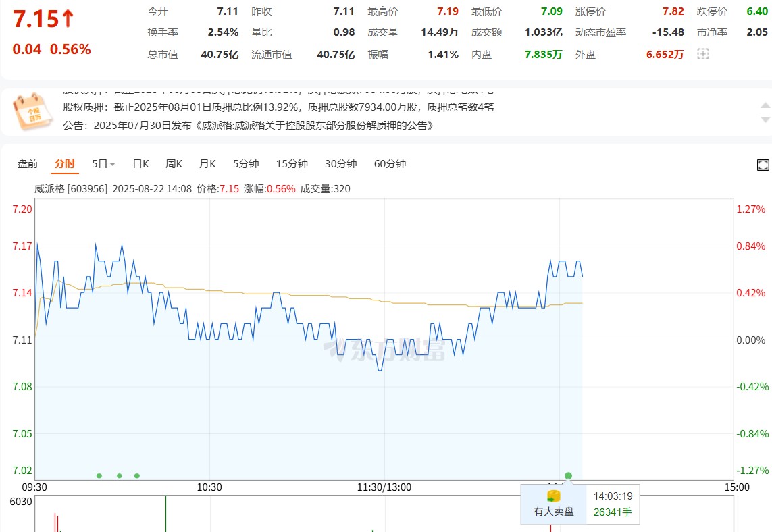The width and height of the screenshot is (772, 532).
Task: Click the large green marker dot near 14:03
Action: [568, 475]
